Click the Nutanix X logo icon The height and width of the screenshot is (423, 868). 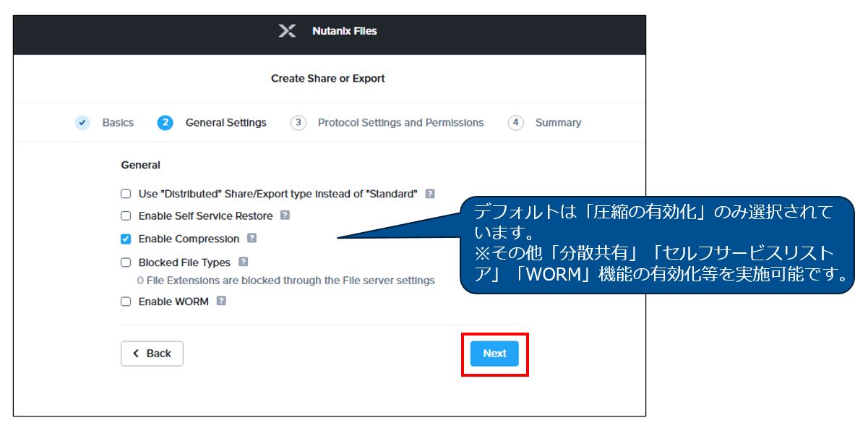click(287, 31)
